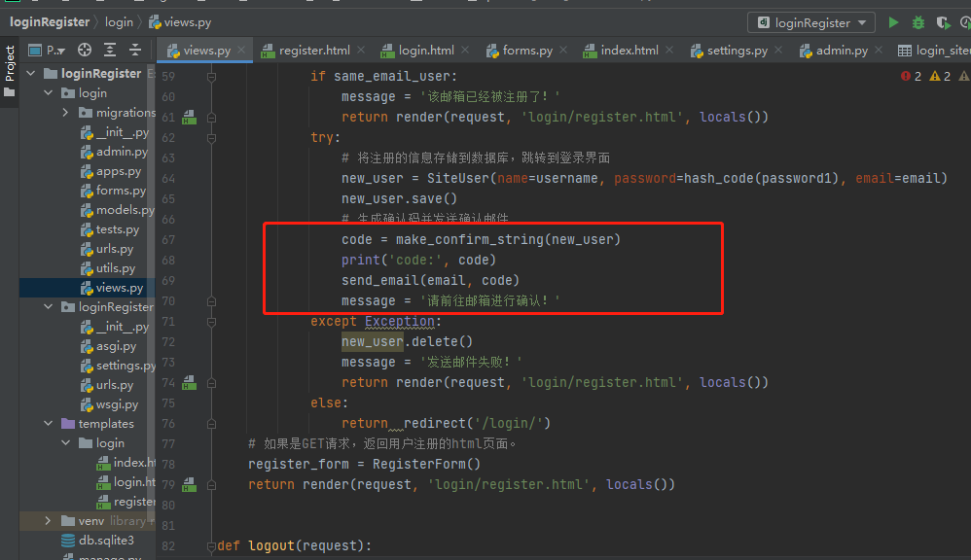Viewport: 971px width, 560px height.
Task: Open forms.py in the project tree
Action: 113,191
